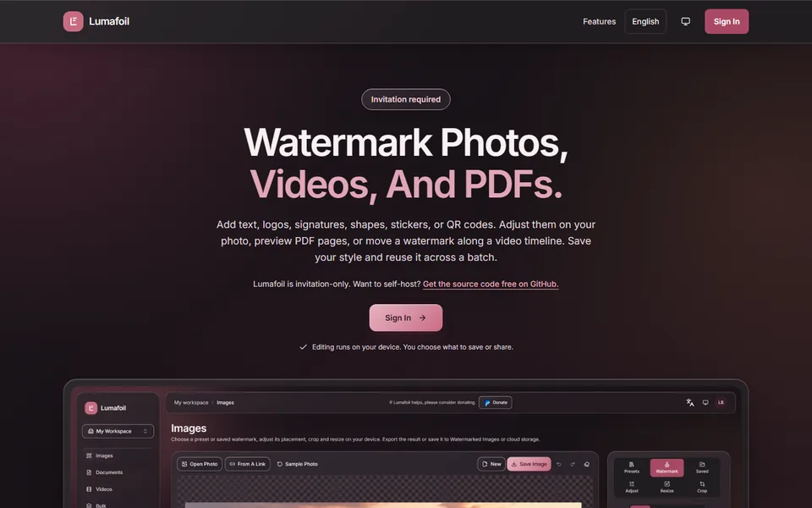812x508 pixels.
Task: Click the 'Images' page heading in the preview
Action: [x=189, y=428]
